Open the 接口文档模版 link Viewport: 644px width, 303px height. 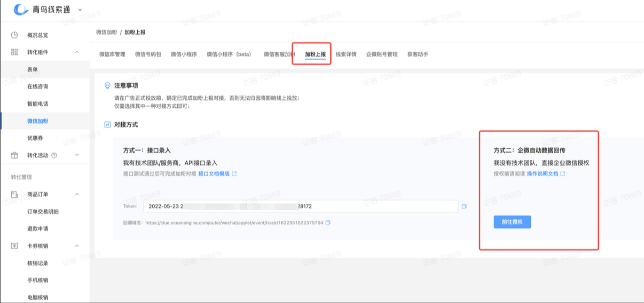pyautogui.click(x=214, y=174)
